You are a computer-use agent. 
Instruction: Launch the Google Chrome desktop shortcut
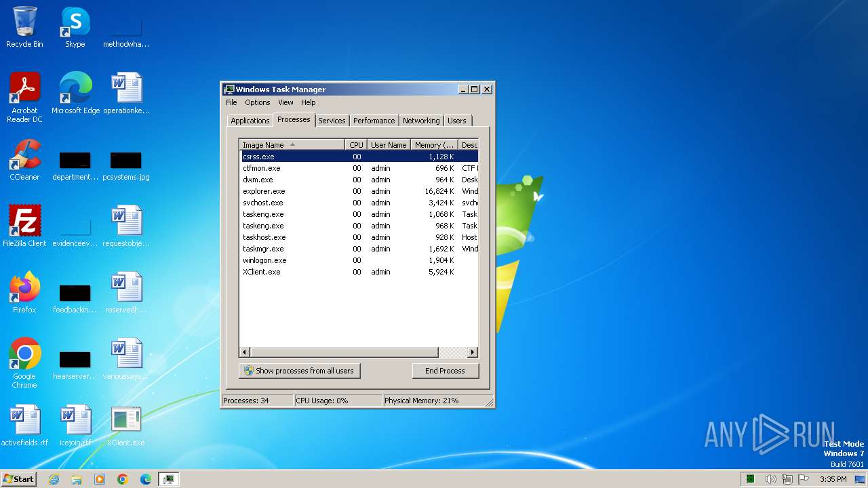tap(24, 363)
